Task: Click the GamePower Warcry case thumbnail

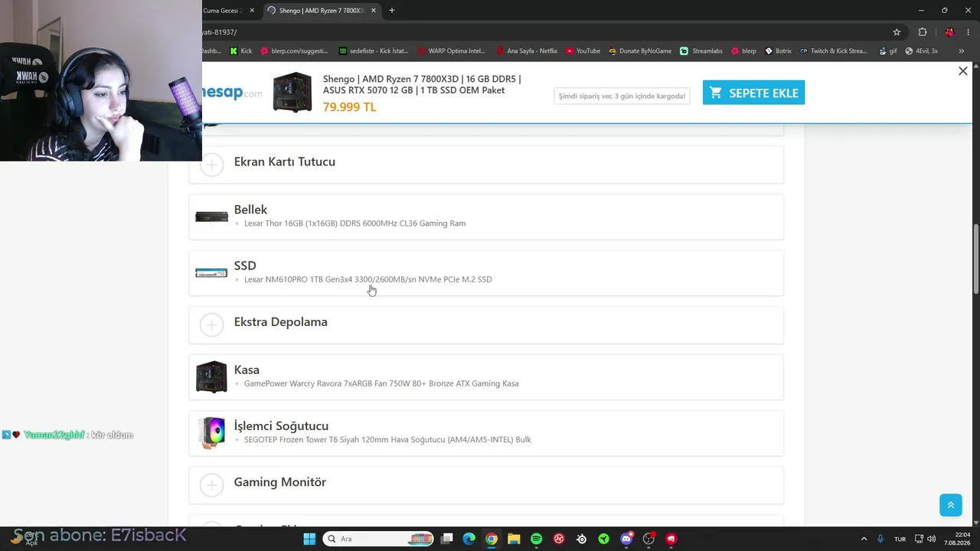Action: (211, 377)
